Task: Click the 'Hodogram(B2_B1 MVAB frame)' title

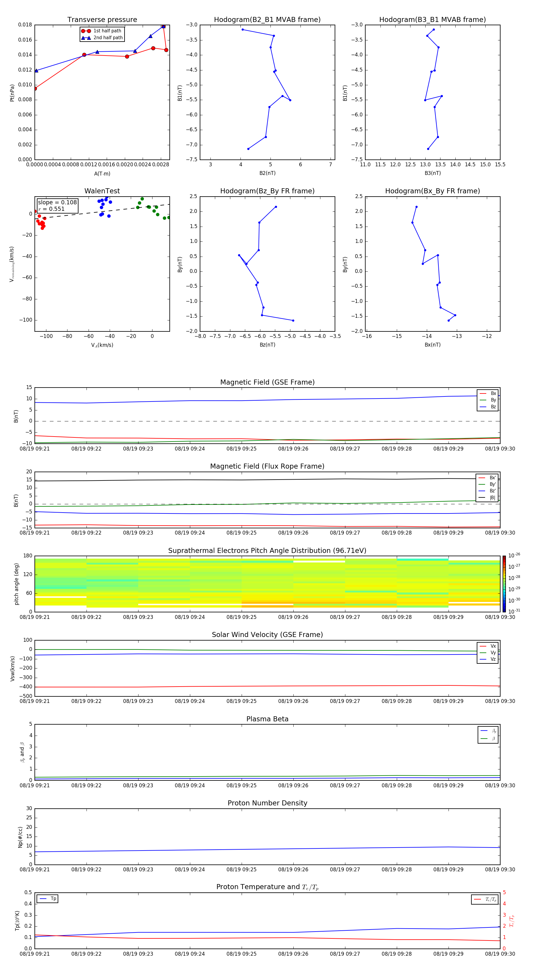Action: 267,20
